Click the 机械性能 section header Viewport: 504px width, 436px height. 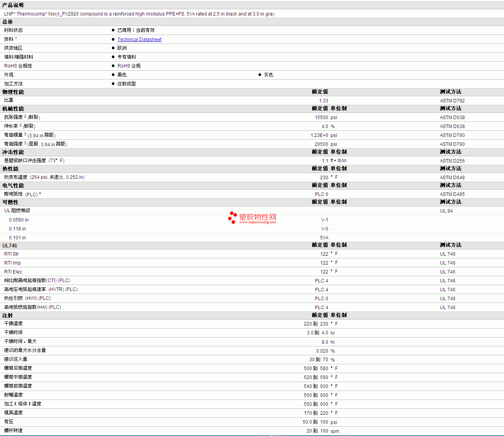(x=13, y=109)
